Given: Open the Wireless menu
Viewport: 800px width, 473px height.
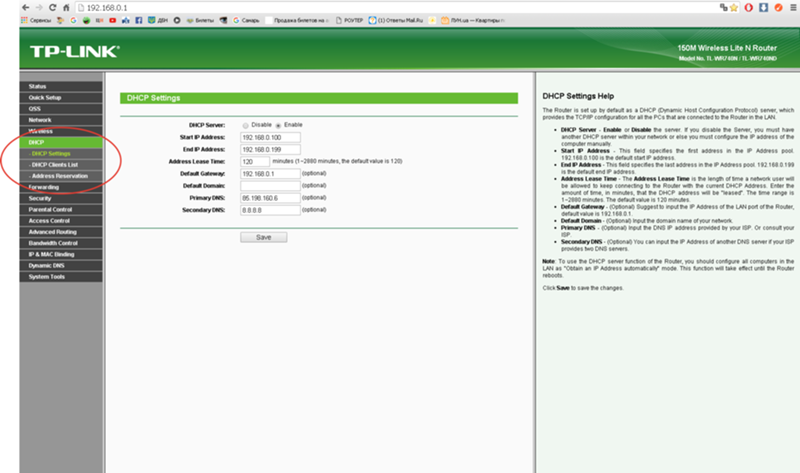Looking at the screenshot, I should click(x=61, y=131).
